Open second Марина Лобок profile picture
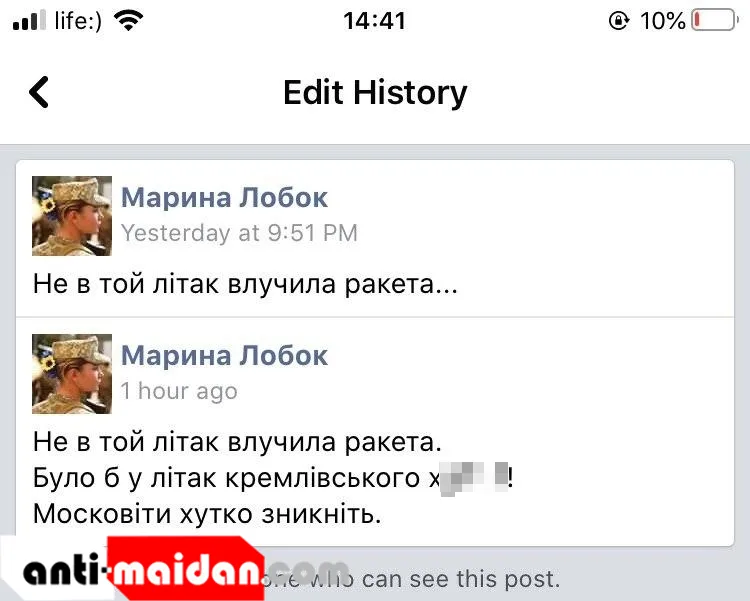 pos(72,374)
